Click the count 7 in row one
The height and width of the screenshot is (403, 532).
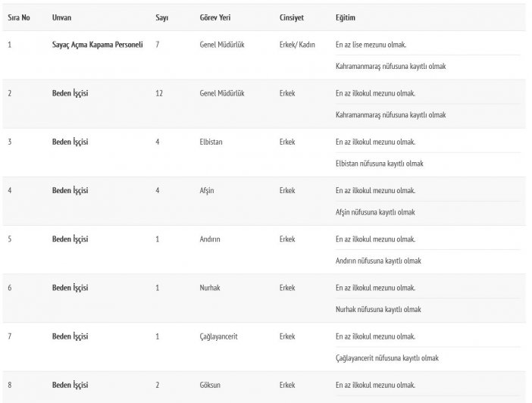point(157,45)
